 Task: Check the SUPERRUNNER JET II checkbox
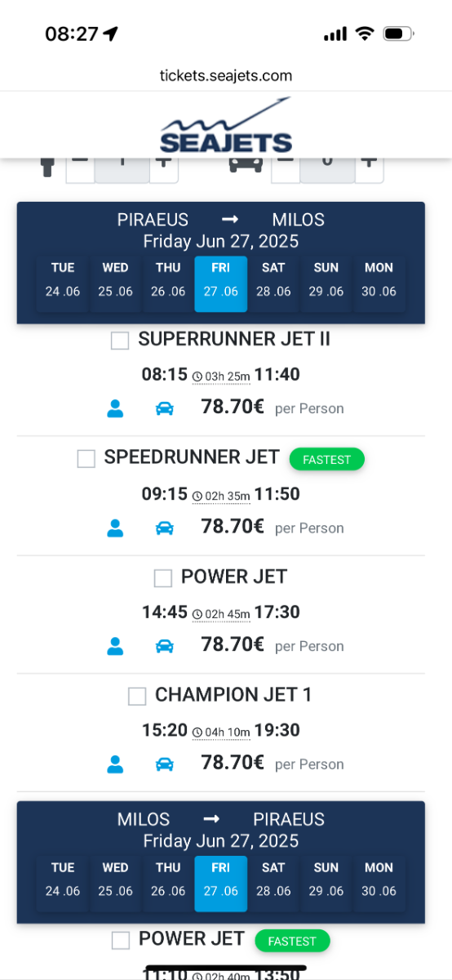[x=120, y=341]
